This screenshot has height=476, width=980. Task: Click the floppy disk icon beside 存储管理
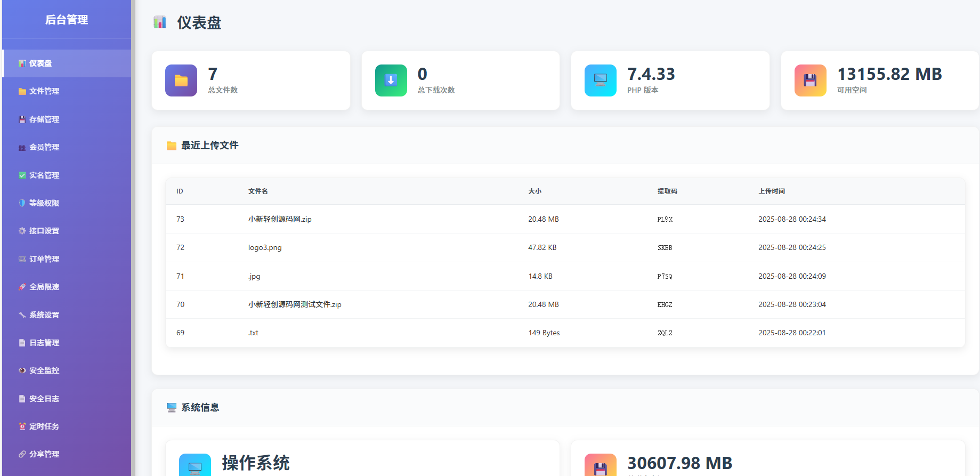pos(22,119)
